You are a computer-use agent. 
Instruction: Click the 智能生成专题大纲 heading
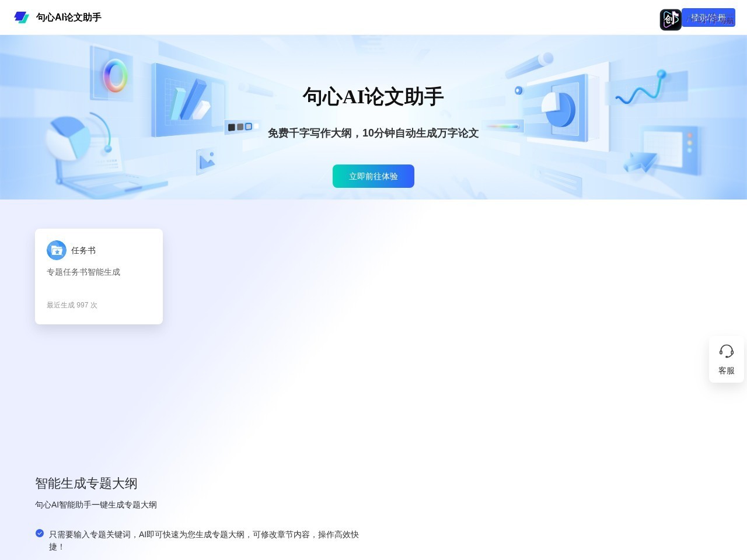(86, 484)
